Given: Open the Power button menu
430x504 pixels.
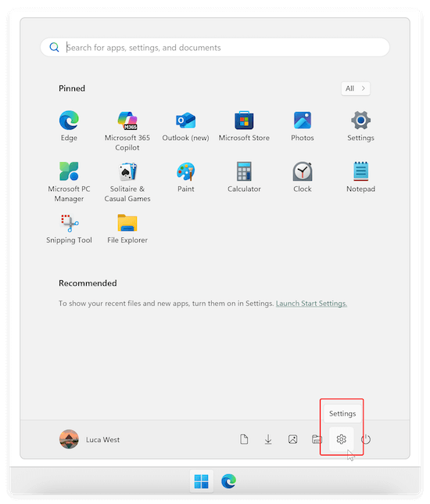Looking at the screenshot, I should [366, 439].
